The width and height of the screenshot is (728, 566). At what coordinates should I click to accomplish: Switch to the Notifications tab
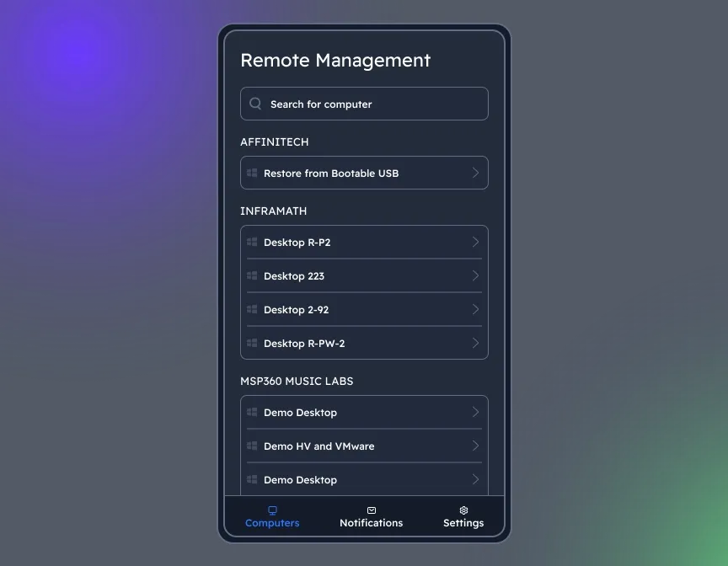[x=371, y=517]
